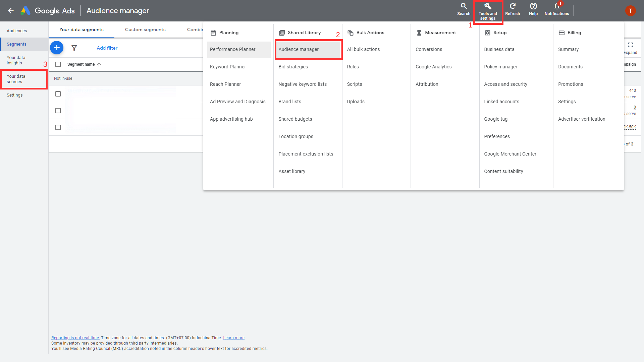Check the second empty checkbox in list
This screenshot has width=644, height=362.
click(58, 111)
